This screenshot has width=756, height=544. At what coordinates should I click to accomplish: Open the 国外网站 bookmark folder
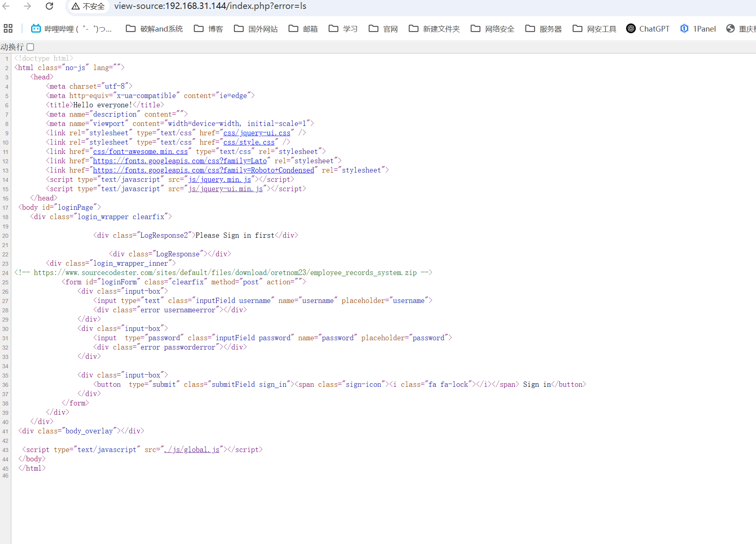click(256, 29)
